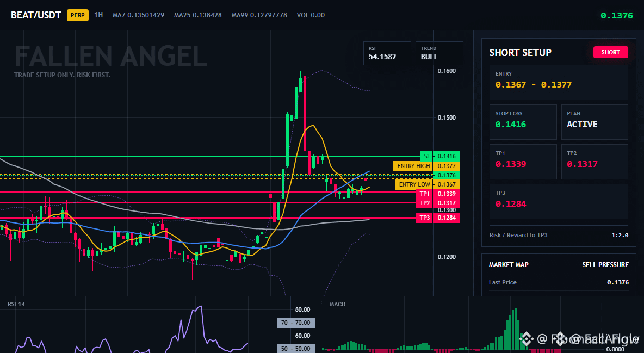Click the Last Price row label
Screen dimensions: 644x353
pos(503,282)
